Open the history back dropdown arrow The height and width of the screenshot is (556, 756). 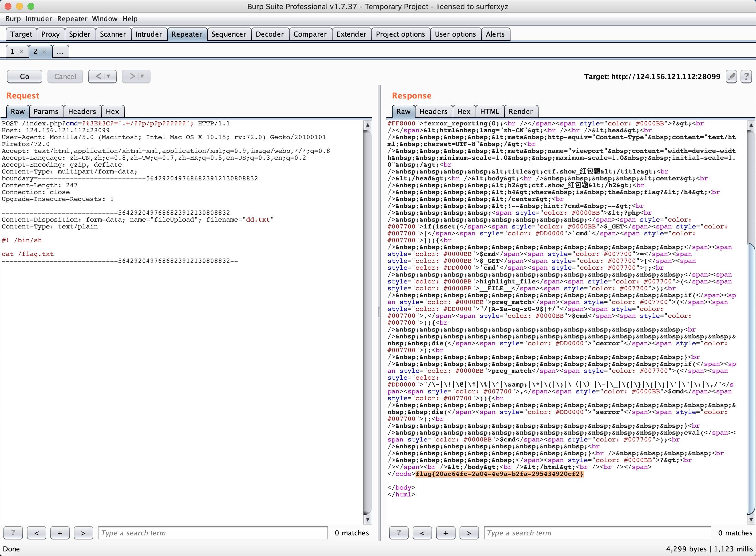tap(109, 76)
